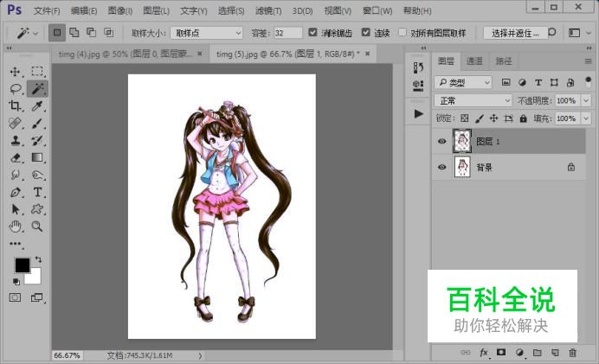
Task: Add a layer mask
Action: click(x=501, y=352)
